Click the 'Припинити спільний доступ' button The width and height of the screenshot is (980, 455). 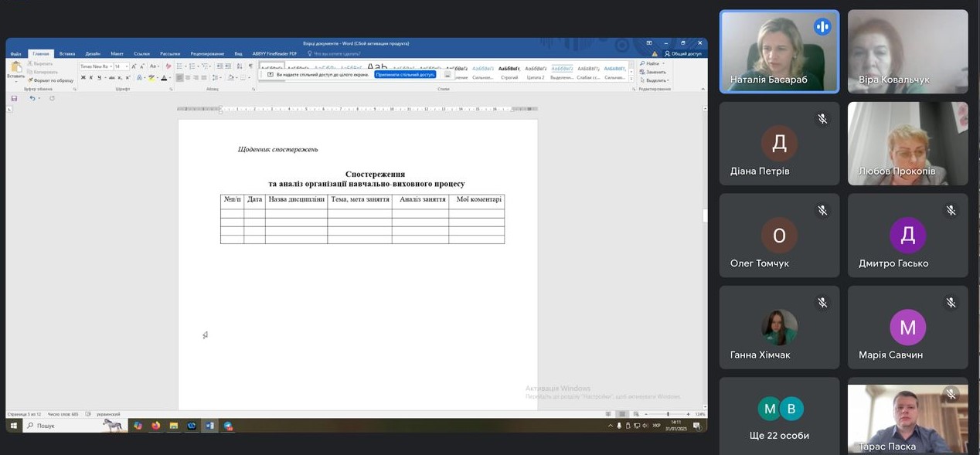[405, 74]
